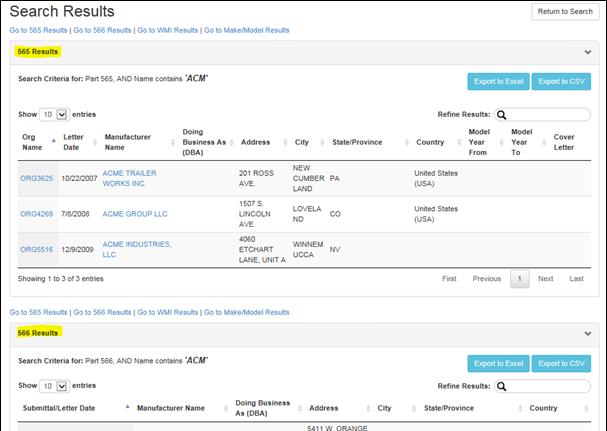Collapse the 566 Results panel chevron
This screenshot has width=607, height=431.
coord(588,333)
